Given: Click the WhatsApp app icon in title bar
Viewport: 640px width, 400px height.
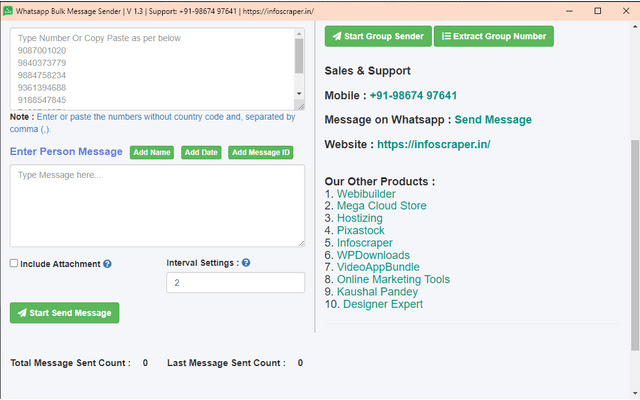Looking at the screenshot, I should click(8, 11).
